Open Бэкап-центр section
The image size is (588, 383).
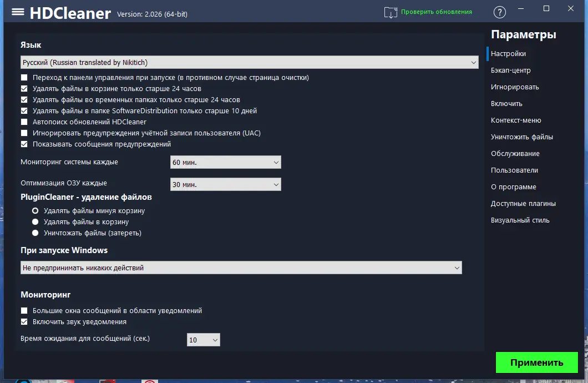[x=511, y=70]
